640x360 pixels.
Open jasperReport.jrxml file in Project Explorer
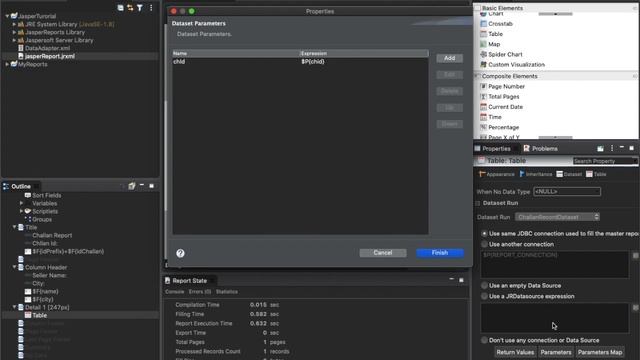coord(50,56)
